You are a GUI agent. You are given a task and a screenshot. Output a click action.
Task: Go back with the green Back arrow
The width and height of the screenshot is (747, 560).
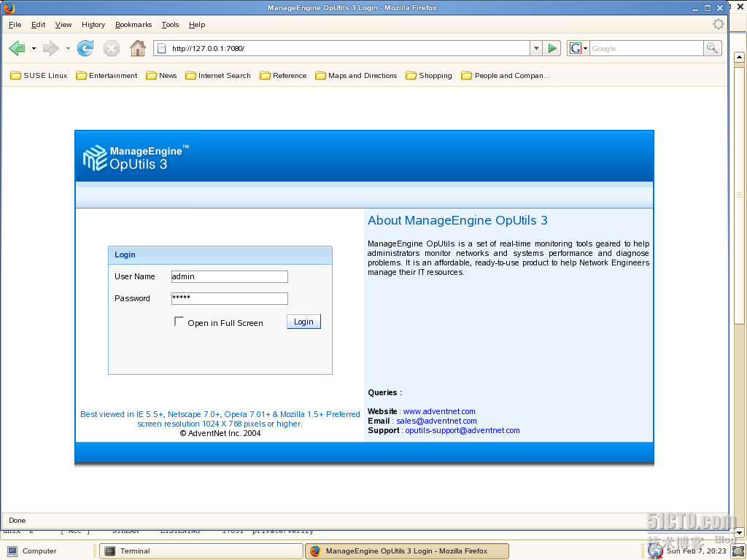pos(18,48)
